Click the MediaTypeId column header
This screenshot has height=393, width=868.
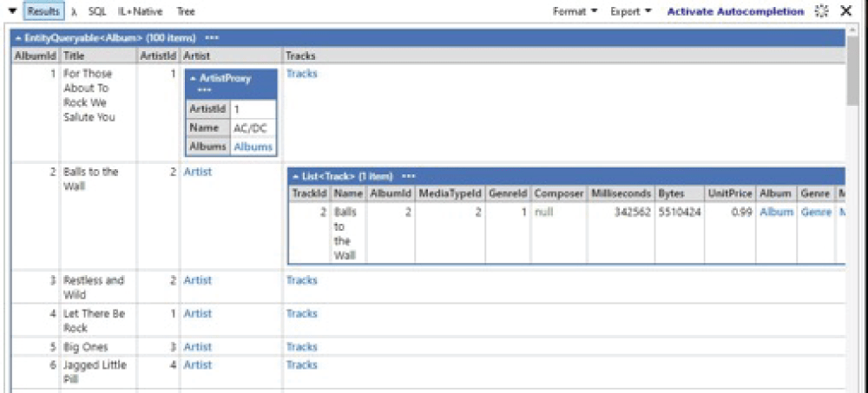pyautogui.click(x=450, y=193)
